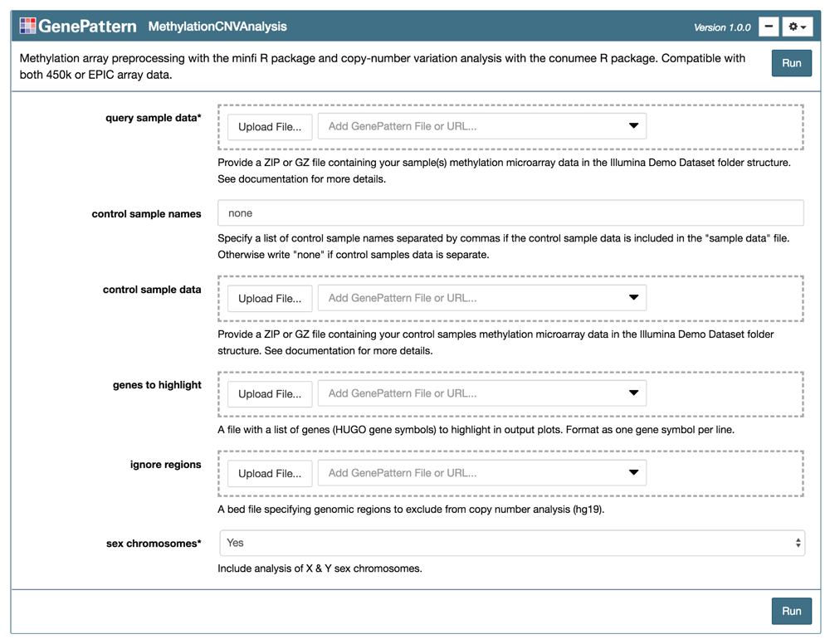Click the 'sex chromosomes*' label
The height and width of the screenshot is (644, 830).
[154, 544]
